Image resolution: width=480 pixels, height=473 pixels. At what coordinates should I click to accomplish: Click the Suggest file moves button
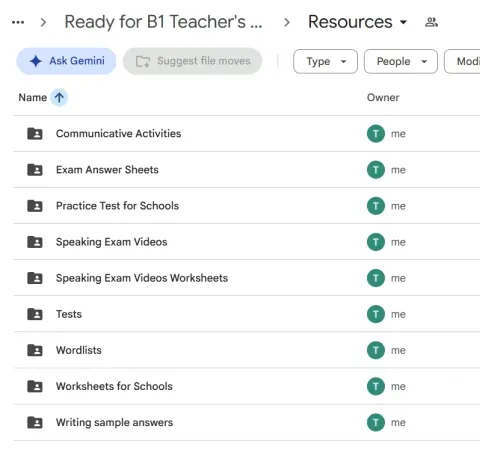(192, 61)
